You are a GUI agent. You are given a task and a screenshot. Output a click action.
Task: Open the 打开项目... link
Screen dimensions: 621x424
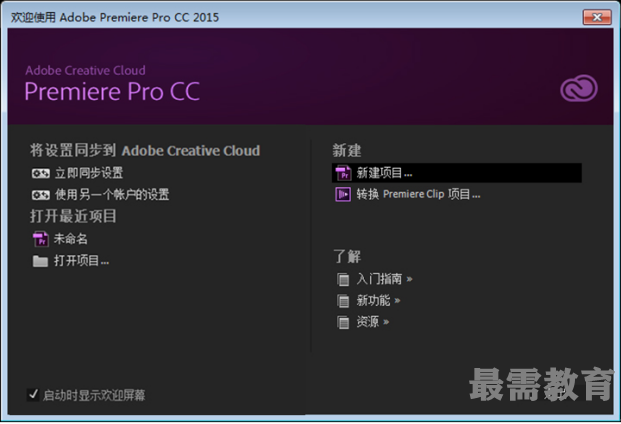click(x=81, y=261)
